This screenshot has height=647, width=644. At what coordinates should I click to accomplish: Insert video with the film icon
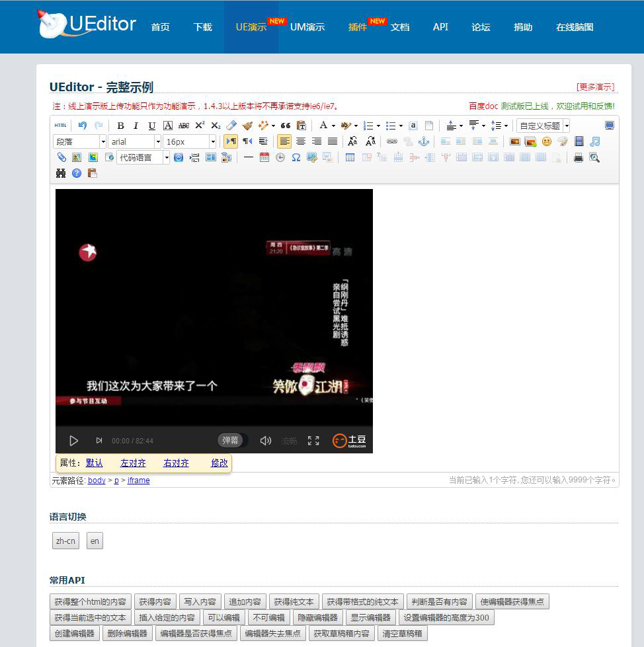click(579, 141)
